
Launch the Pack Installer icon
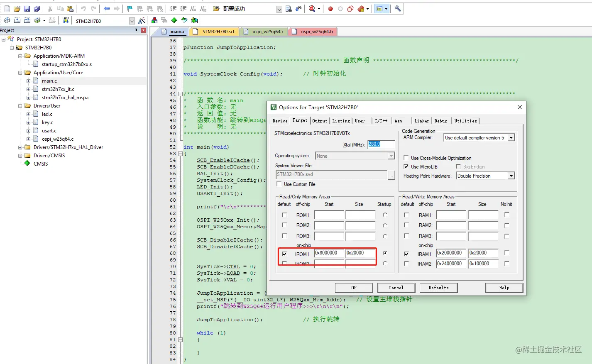(x=194, y=20)
